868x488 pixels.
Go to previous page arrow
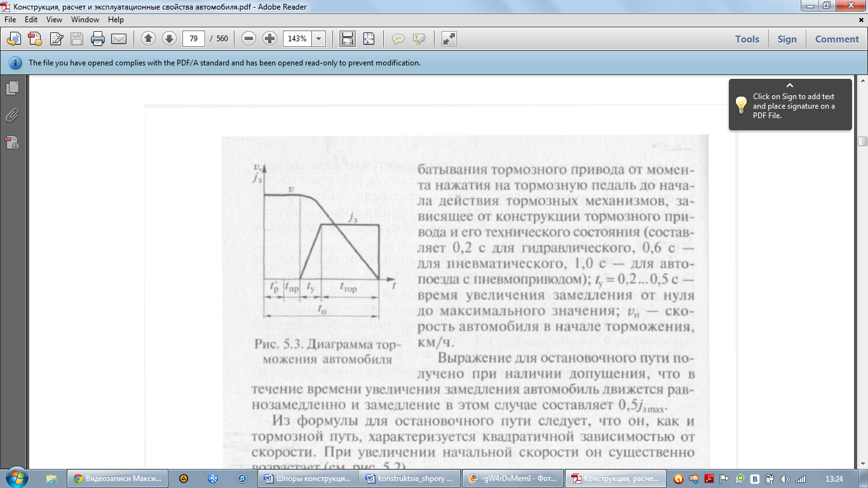tap(148, 39)
